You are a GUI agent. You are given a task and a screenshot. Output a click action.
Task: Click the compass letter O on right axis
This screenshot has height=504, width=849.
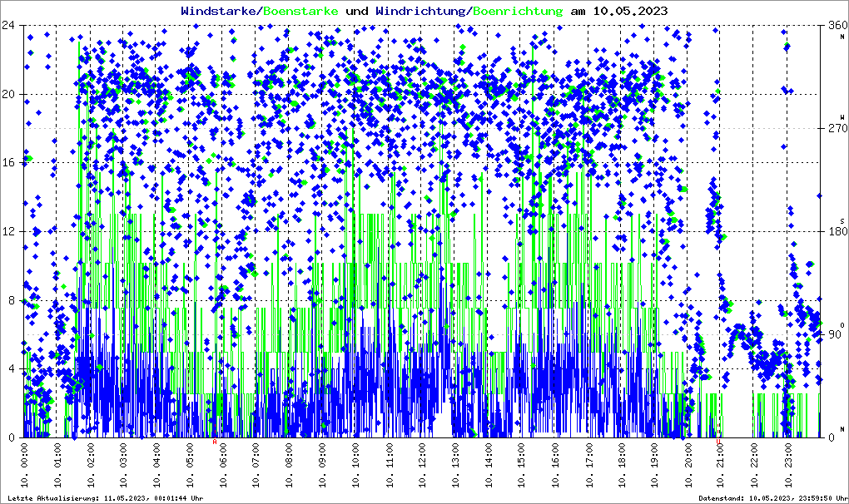point(842,324)
